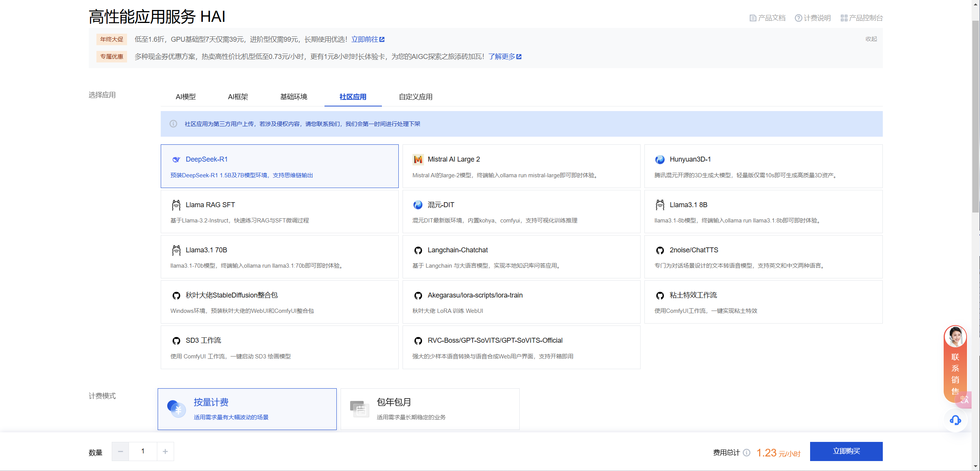Click the info icon next to 费用总计
980x471 pixels.
click(x=747, y=453)
